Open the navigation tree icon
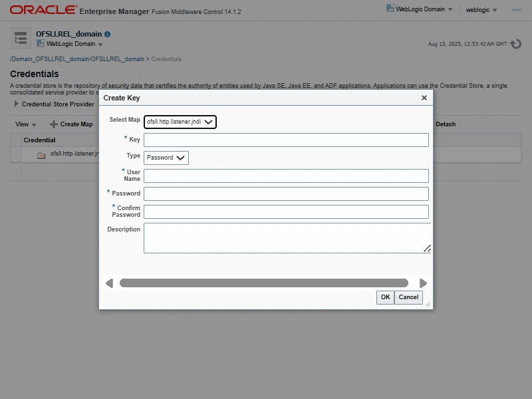This screenshot has width=532, height=399. [21, 38]
